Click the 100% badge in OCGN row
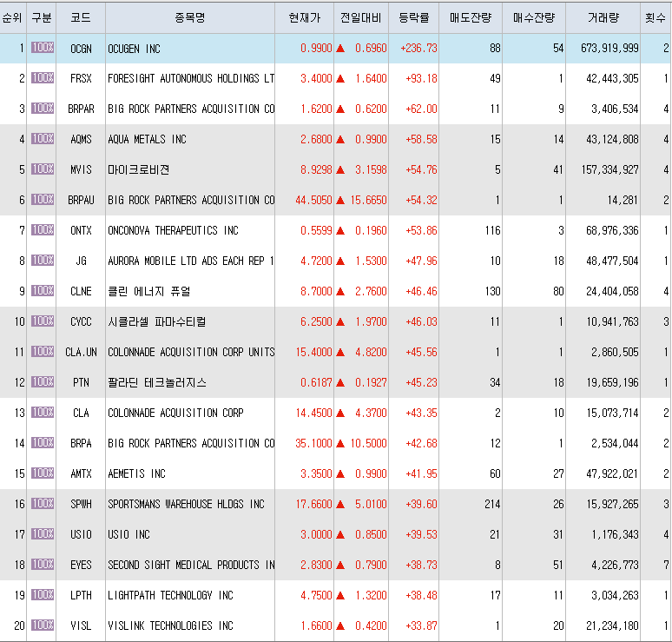672x642 pixels. [x=43, y=48]
